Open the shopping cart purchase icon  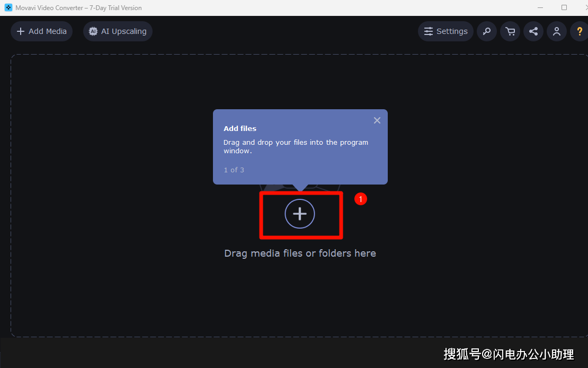click(510, 31)
